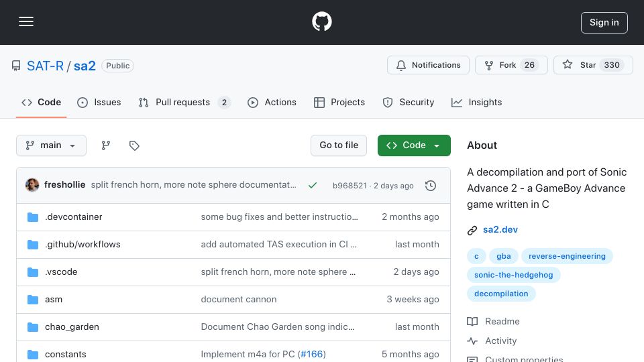
Task: Open the Insights tab
Action: pos(476,102)
